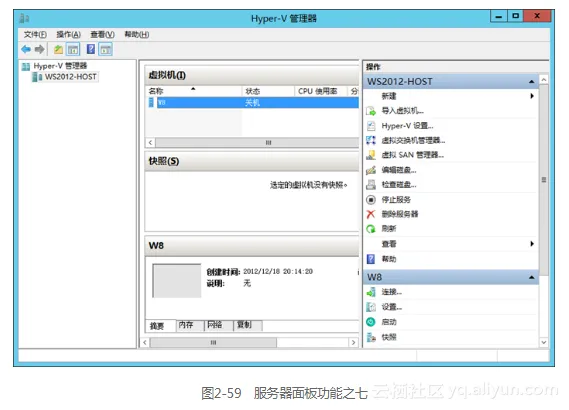Click the actions pane vertical scrollbar thumb

(x=544, y=180)
